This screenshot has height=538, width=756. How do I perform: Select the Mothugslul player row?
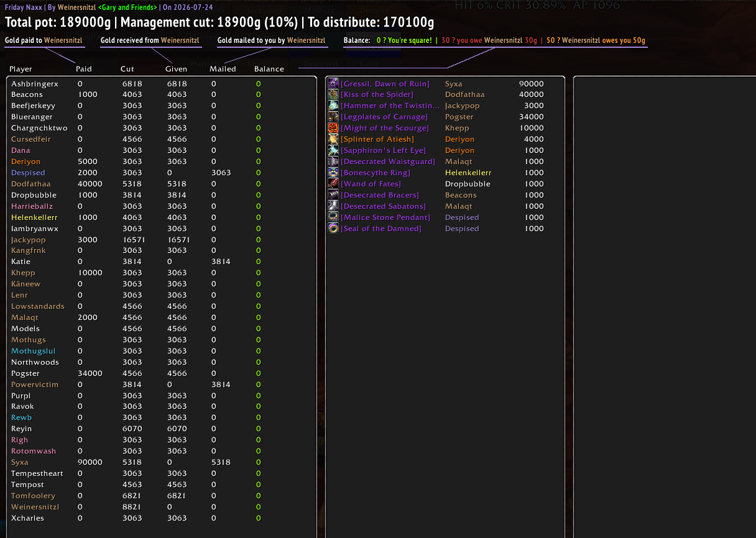[162, 352]
